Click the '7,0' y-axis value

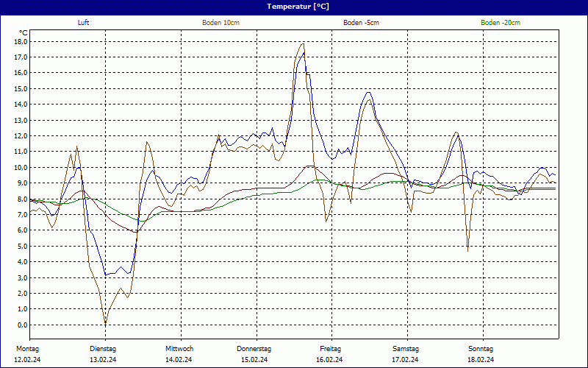tap(24, 215)
